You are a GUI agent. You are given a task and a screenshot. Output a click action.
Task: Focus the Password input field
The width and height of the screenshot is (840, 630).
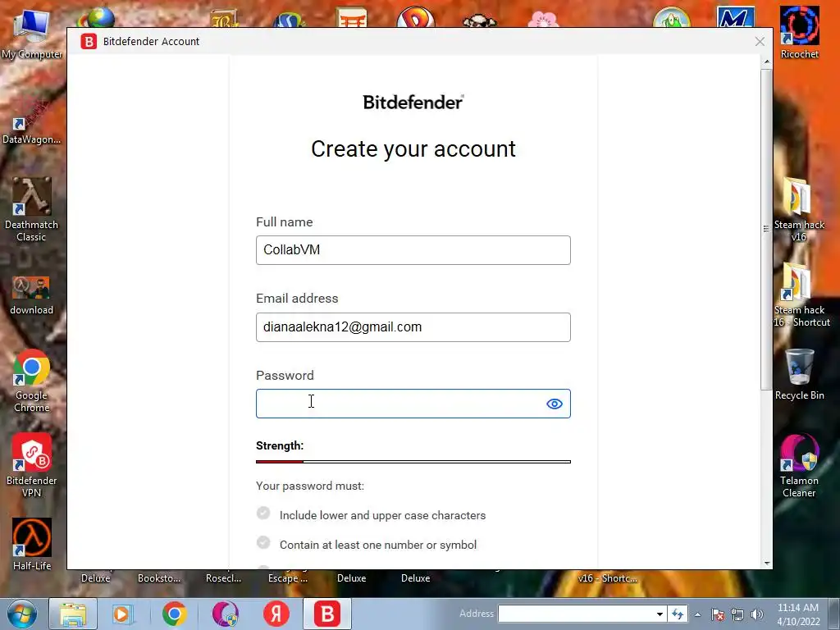[413, 404]
